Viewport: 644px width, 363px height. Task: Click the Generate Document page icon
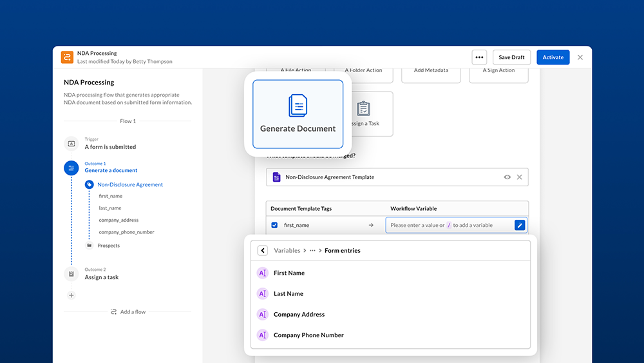[298, 105]
